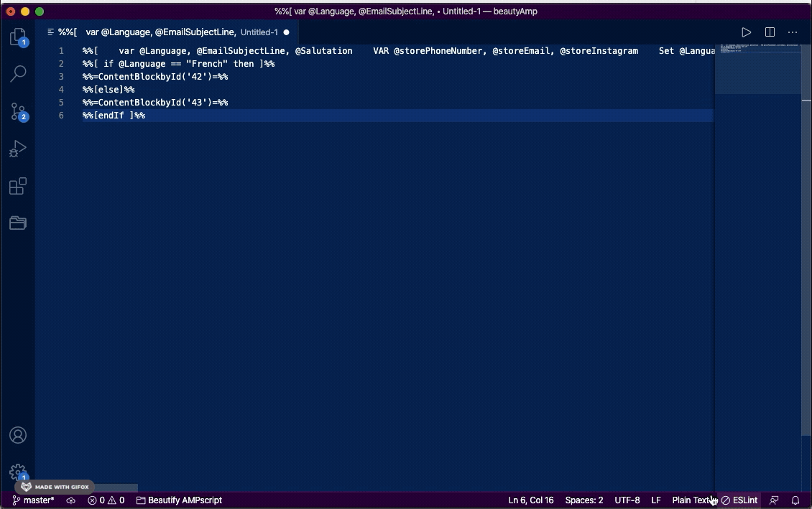Open the Problems panel from errors count
Viewport: 812px width, 509px height.
click(x=106, y=500)
